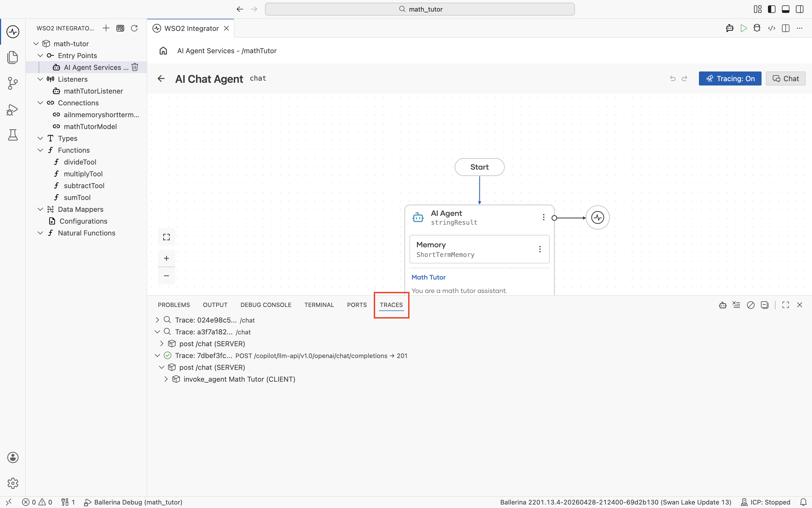The height and width of the screenshot is (508, 812).
Task: Click the split editor icon
Action: pos(785,28)
